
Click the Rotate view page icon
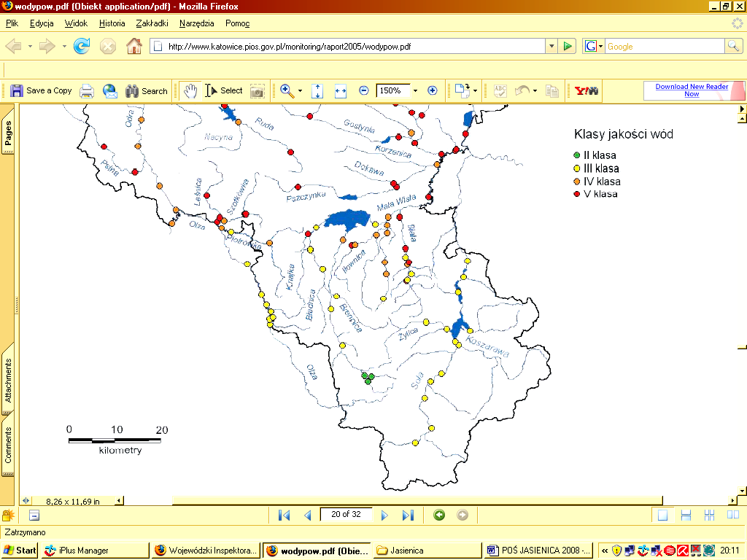pos(462,90)
